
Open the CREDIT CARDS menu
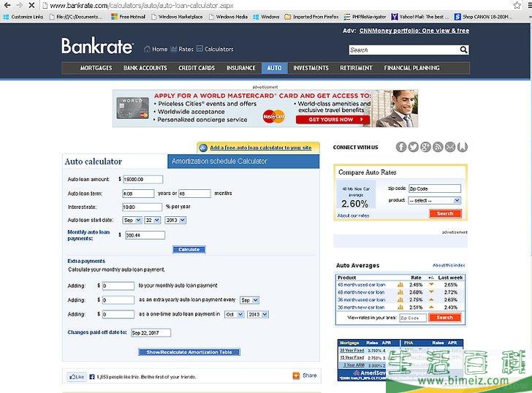click(x=197, y=68)
